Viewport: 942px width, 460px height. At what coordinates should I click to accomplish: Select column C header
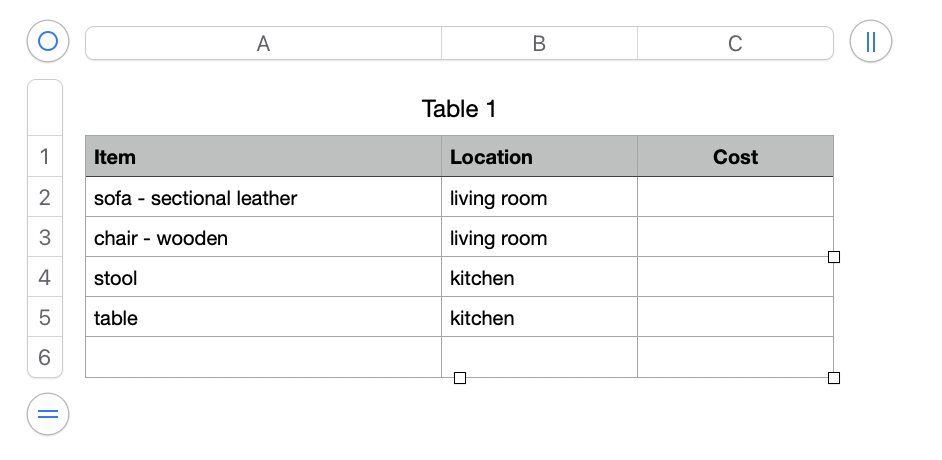point(735,43)
